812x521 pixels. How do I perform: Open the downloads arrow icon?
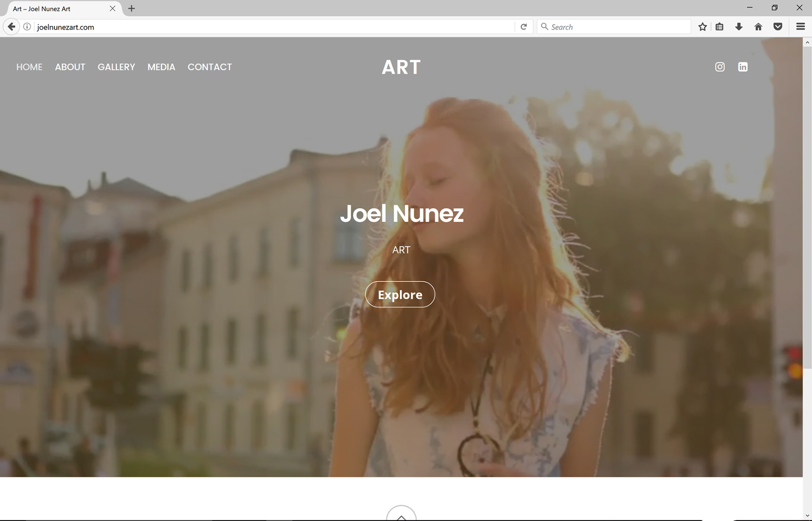739,27
